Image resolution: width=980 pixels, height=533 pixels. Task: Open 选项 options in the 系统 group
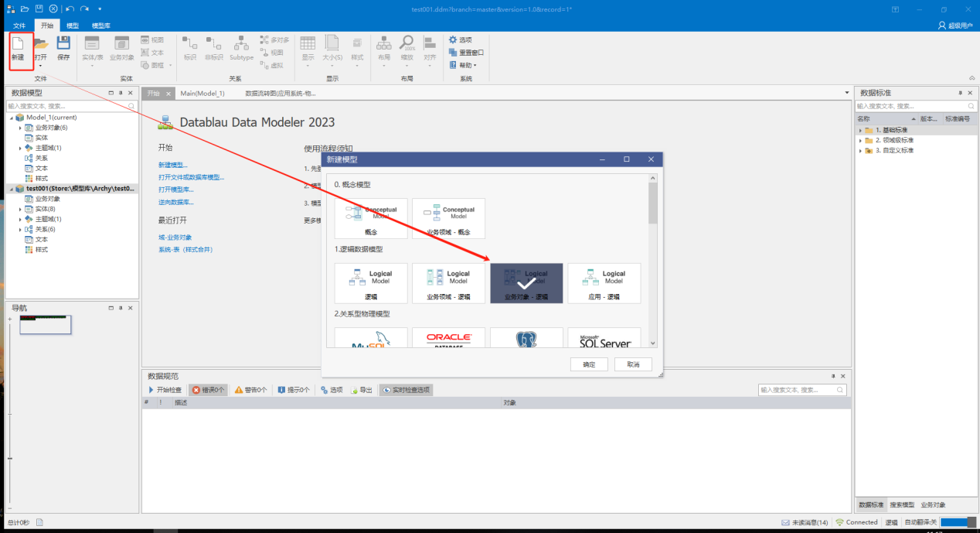pyautogui.click(x=460, y=40)
